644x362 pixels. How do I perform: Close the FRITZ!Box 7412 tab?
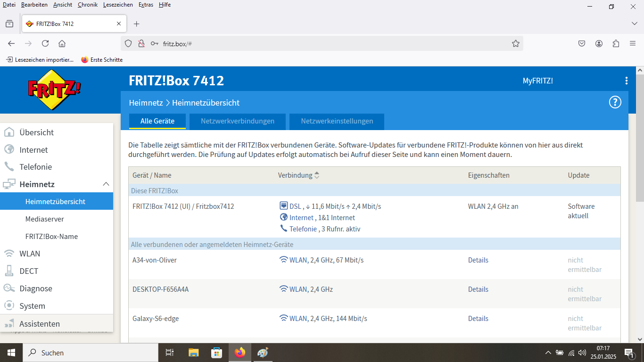(119, 24)
